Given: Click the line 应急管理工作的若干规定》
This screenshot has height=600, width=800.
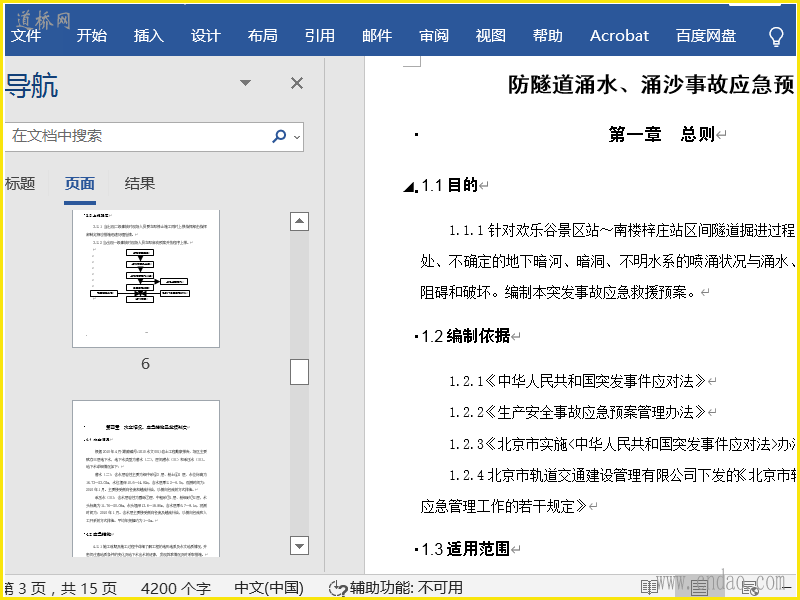Looking at the screenshot, I should [503, 506].
